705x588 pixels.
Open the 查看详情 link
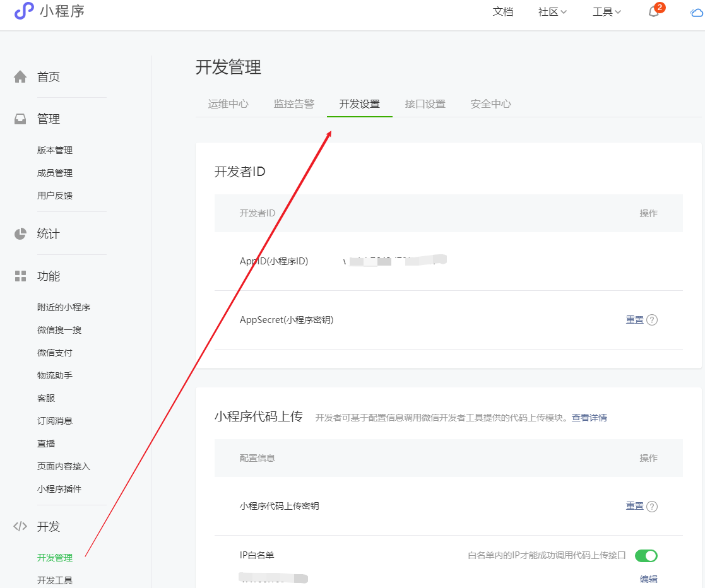click(x=589, y=418)
